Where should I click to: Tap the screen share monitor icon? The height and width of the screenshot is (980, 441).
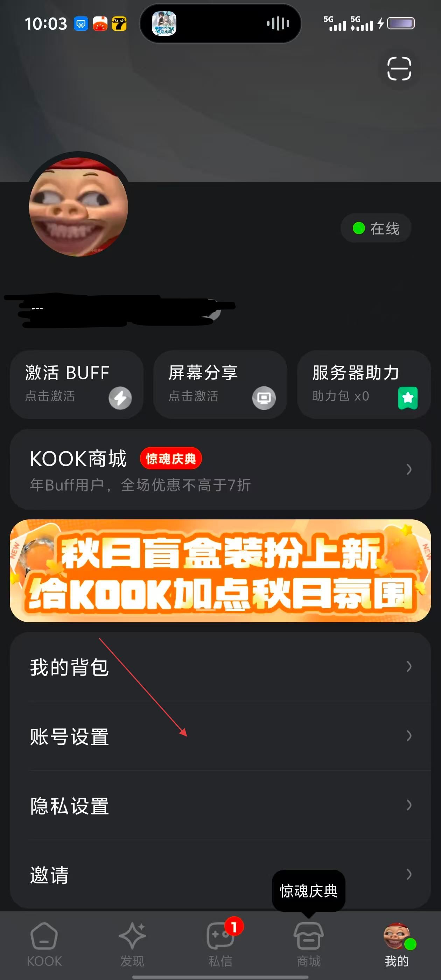(x=264, y=398)
